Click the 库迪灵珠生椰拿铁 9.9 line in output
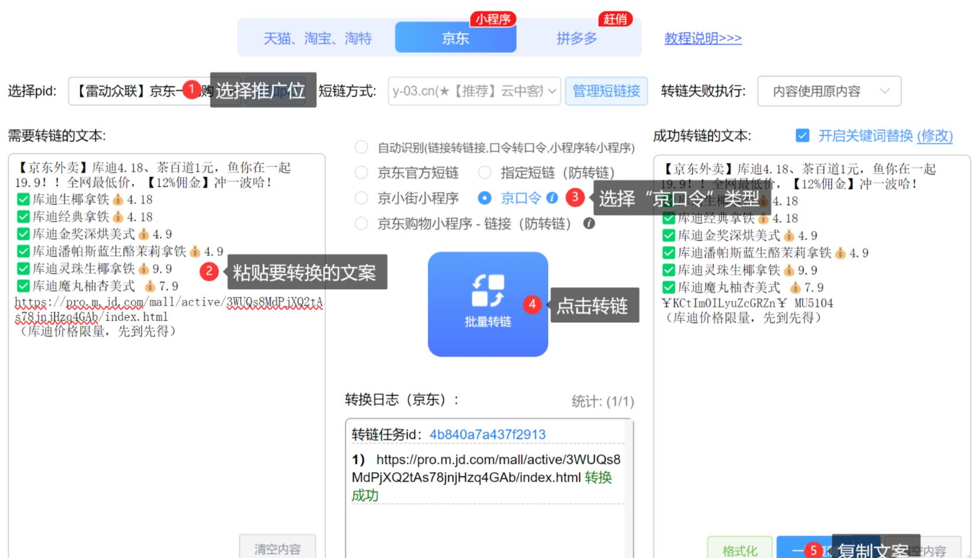 pos(740,270)
